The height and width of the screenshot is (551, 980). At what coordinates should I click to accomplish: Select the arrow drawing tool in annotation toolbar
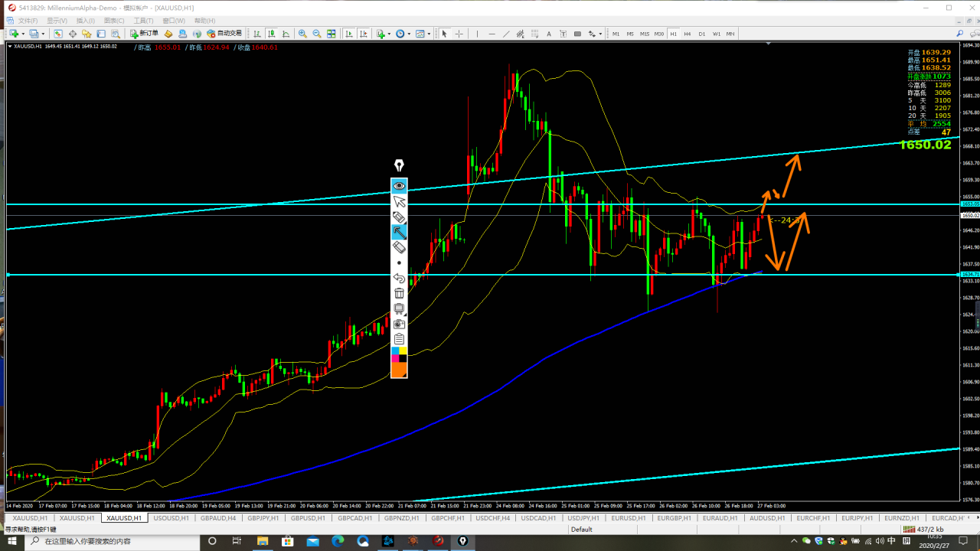point(399,232)
